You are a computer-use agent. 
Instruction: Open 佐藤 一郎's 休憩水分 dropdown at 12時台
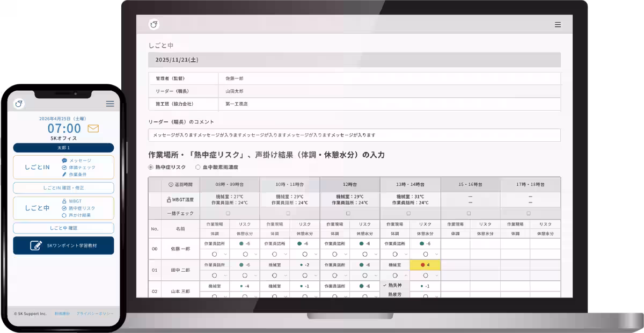coord(365,254)
